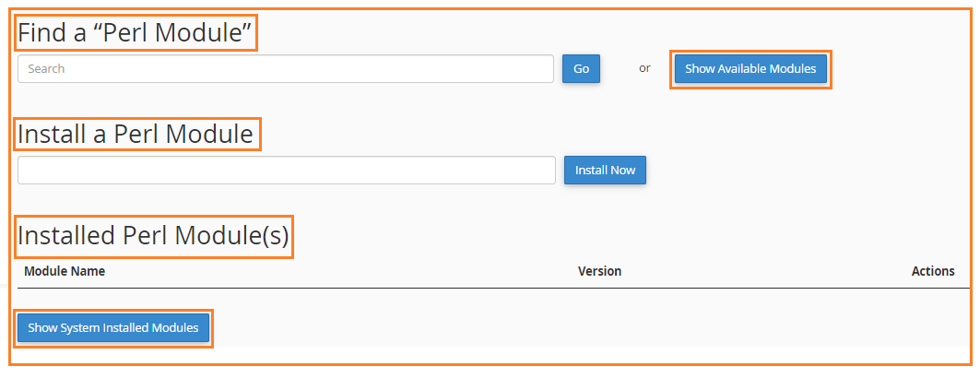Focus the Install a Perl Module text box
This screenshot has height=378, width=980.
(x=286, y=171)
